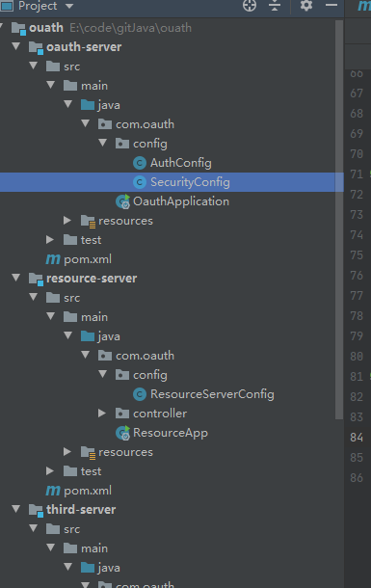Click the AuthConfig class icon
This screenshot has width=371, height=588.
[x=140, y=163]
